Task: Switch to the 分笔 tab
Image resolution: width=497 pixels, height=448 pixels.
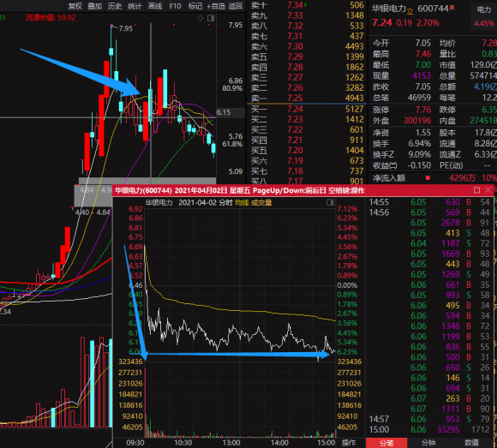Action: [x=386, y=443]
